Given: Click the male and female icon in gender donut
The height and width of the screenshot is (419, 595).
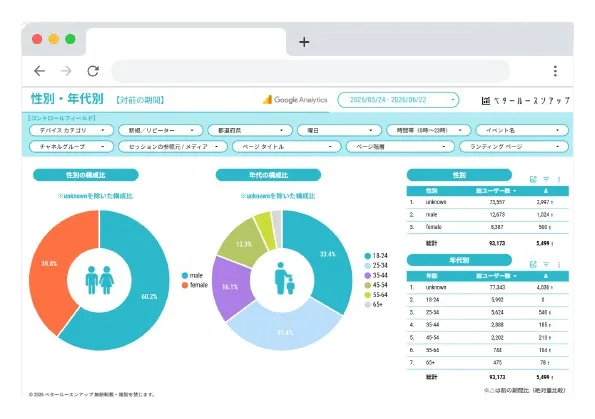Looking at the screenshot, I should coord(99,280).
